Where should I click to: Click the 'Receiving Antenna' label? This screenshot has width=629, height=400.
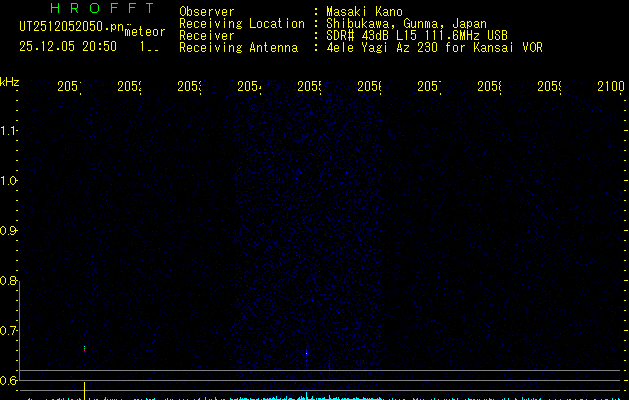[x=239, y=48]
